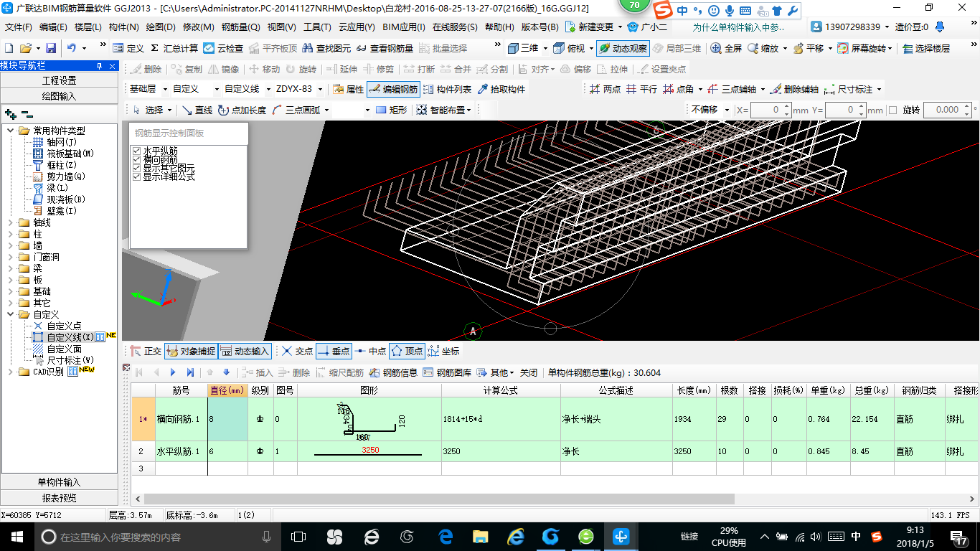
Task: Jump to last rebar record arrow
Action: [190, 372]
